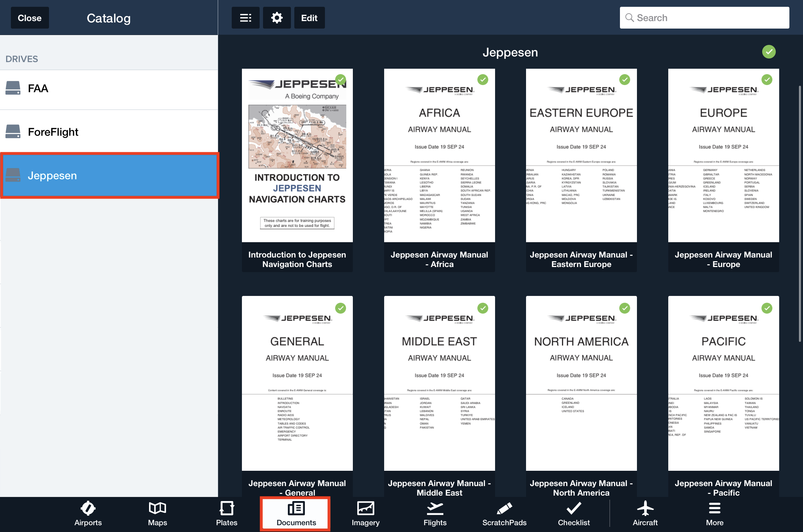This screenshot has height=532, width=803.
Task: Open the More menu tab
Action: (715, 514)
